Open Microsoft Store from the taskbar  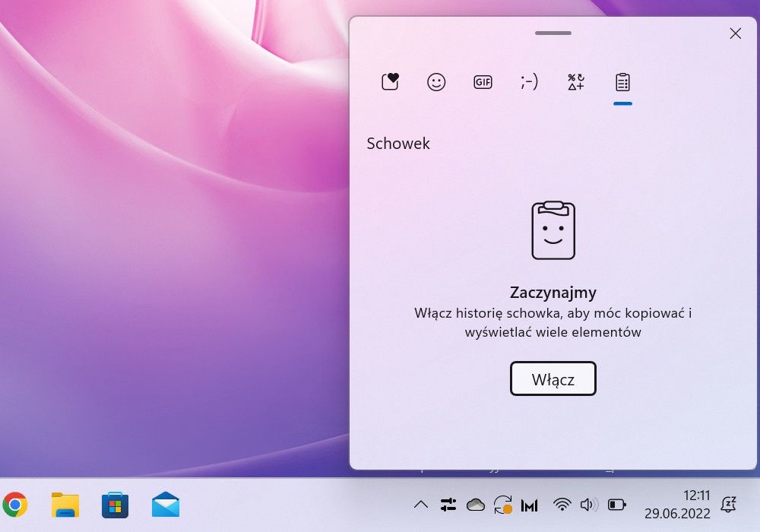[115, 505]
